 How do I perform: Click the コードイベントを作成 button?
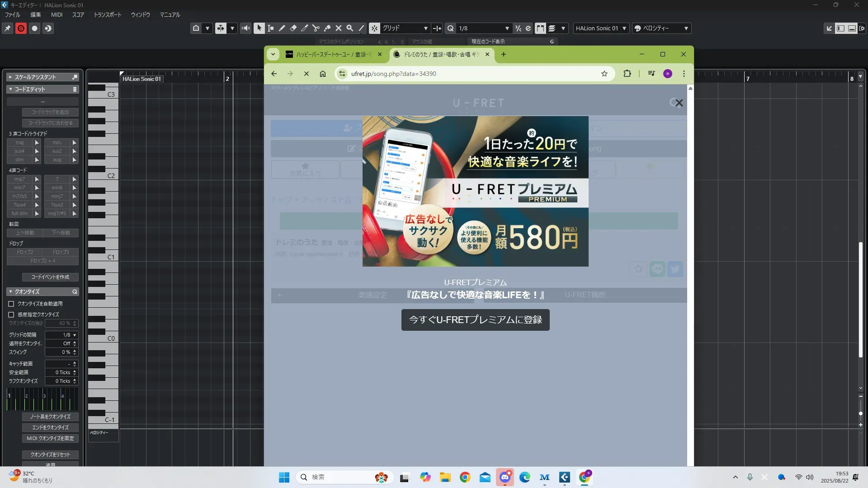pyautogui.click(x=50, y=277)
